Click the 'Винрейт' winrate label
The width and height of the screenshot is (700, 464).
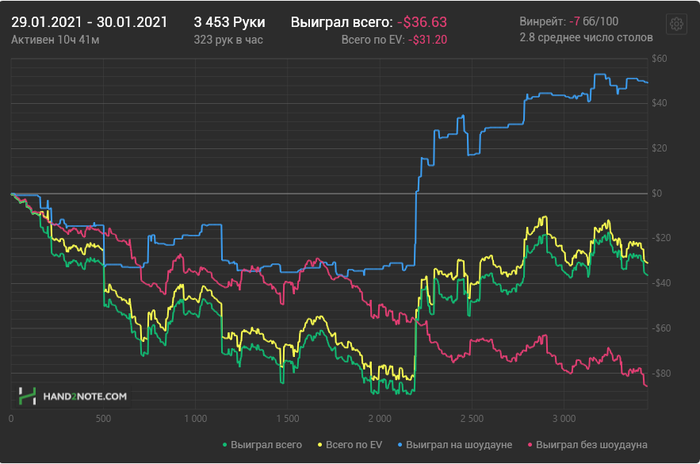tap(542, 21)
